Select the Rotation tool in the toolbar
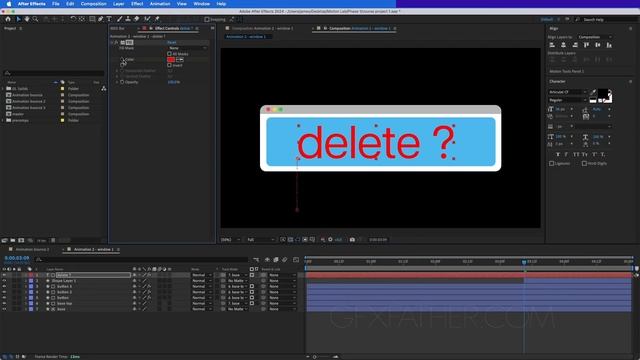Viewport: 640px width, 360px height. point(73,19)
